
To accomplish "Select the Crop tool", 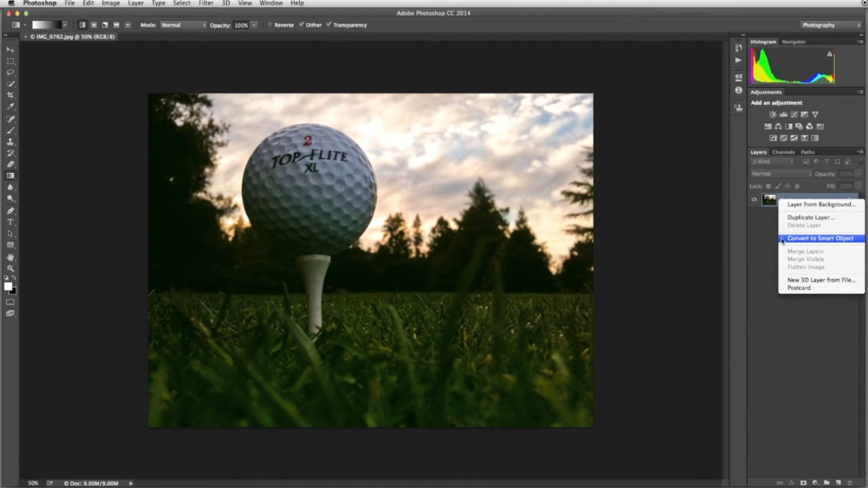I will [10, 95].
